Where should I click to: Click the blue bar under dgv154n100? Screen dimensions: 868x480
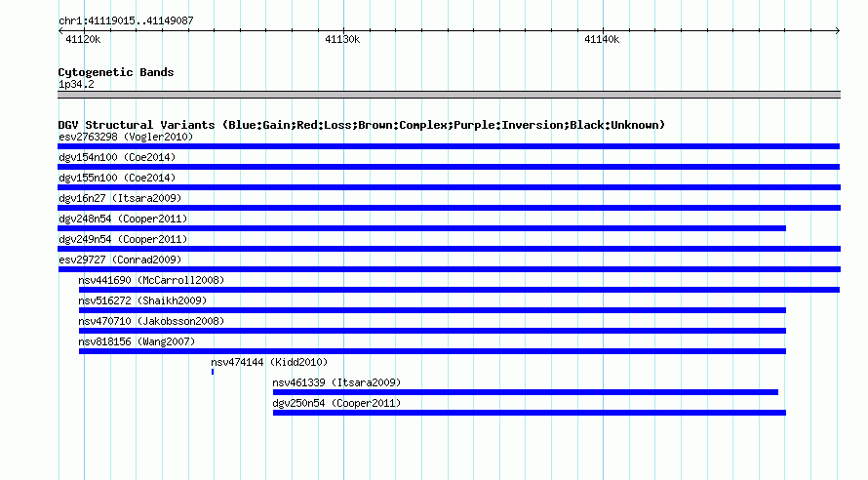coord(449,167)
